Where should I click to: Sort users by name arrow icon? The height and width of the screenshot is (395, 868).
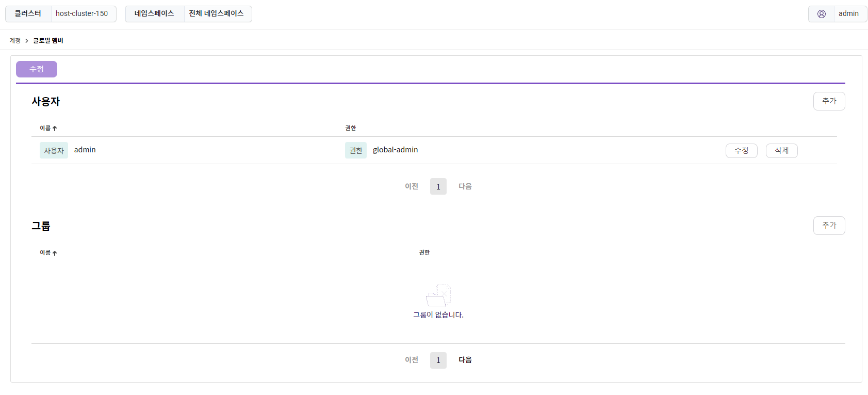[x=55, y=129]
